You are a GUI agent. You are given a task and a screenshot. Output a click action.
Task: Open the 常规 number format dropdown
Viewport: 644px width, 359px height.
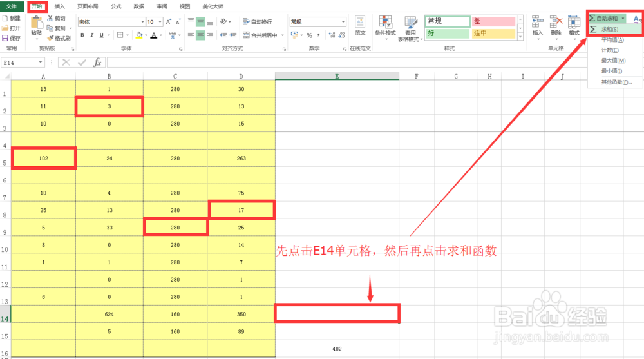343,22
